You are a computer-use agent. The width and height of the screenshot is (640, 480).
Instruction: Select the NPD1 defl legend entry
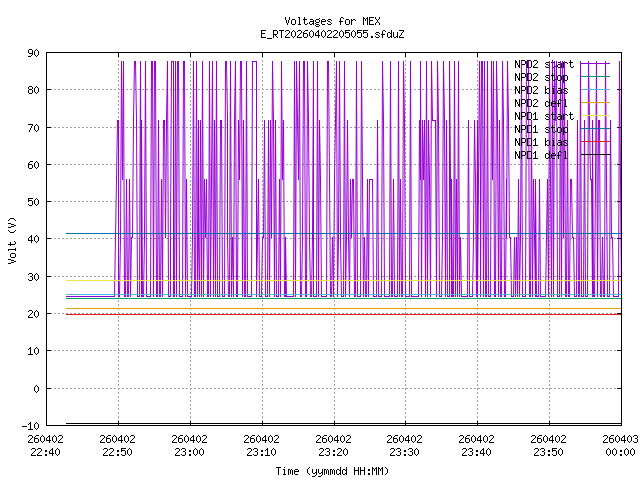541,155
